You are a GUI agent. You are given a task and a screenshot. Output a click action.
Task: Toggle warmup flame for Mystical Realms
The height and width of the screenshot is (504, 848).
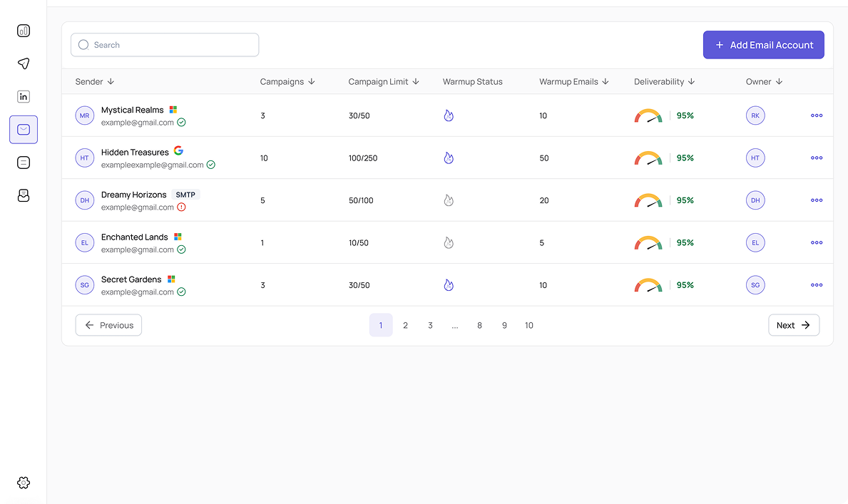coord(449,115)
